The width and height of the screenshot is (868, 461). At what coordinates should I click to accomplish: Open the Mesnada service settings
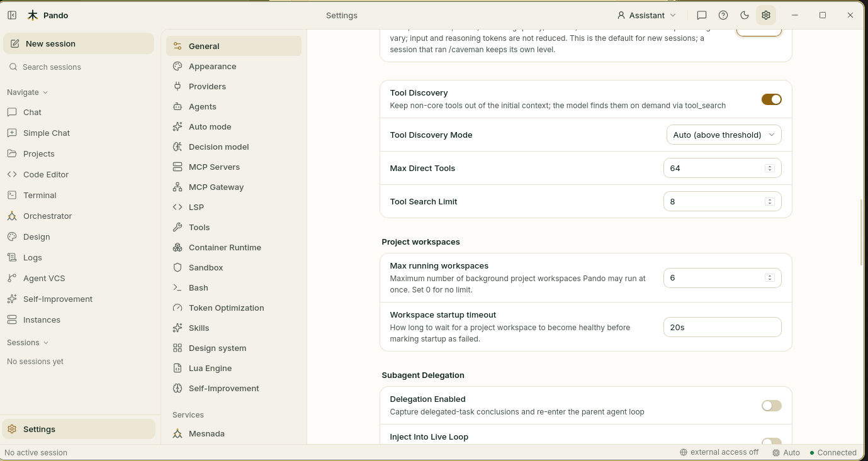pyautogui.click(x=234, y=433)
